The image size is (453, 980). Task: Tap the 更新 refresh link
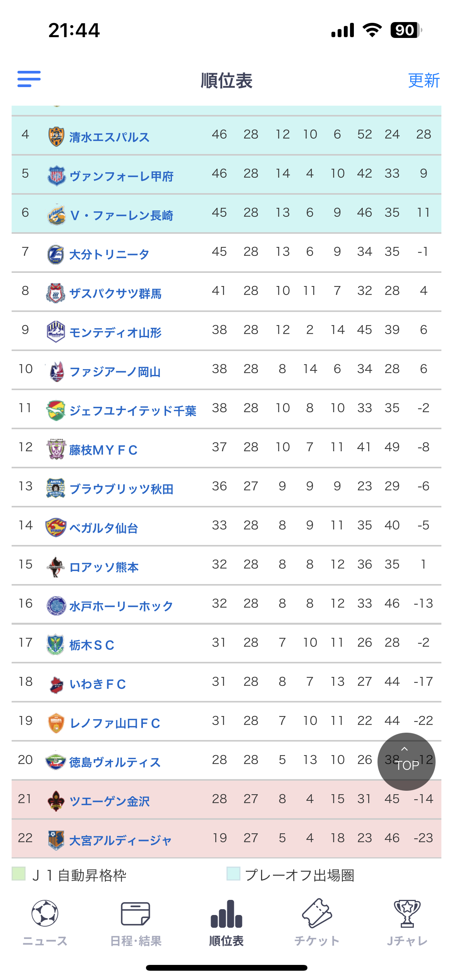coord(424,81)
